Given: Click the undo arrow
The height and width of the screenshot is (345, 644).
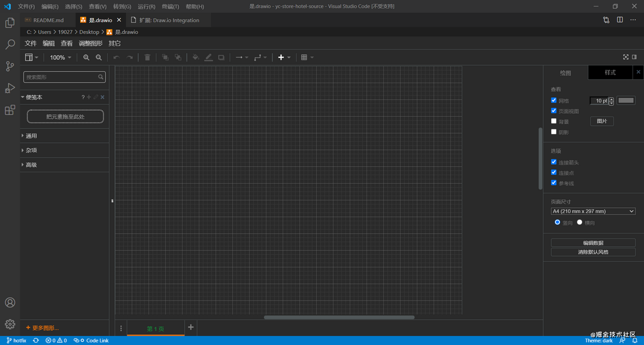Looking at the screenshot, I should point(117,57).
